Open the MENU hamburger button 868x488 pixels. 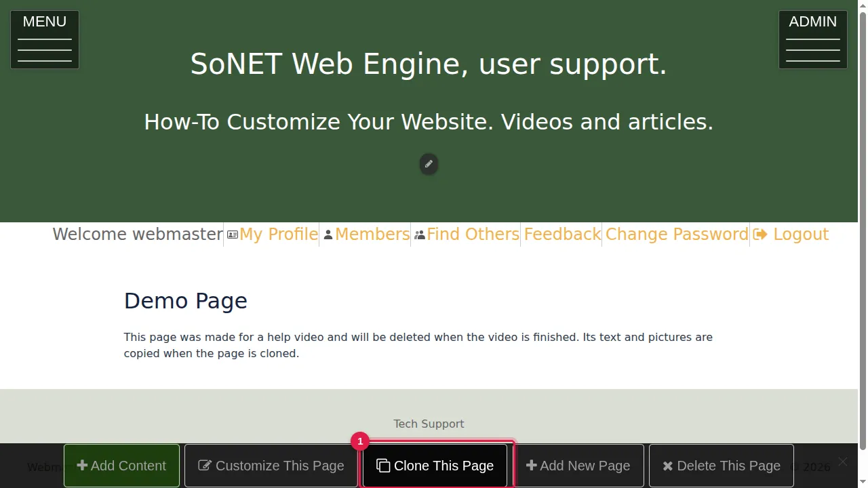click(x=45, y=40)
